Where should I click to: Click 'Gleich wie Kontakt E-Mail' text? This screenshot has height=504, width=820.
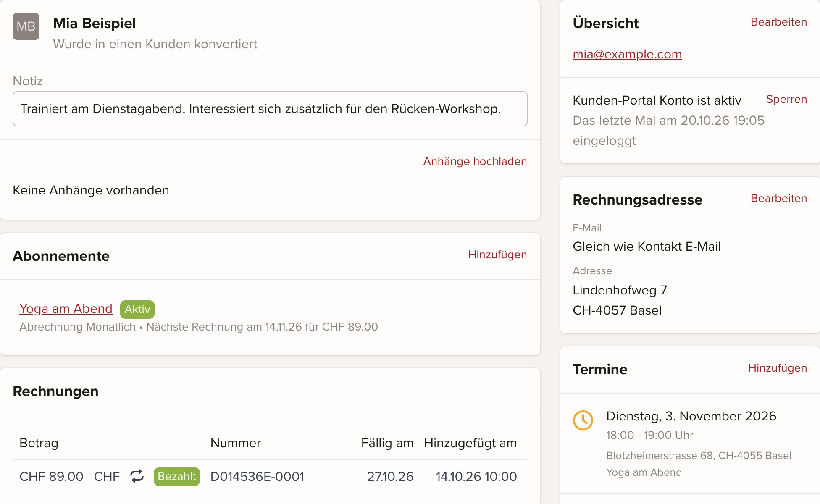647,247
